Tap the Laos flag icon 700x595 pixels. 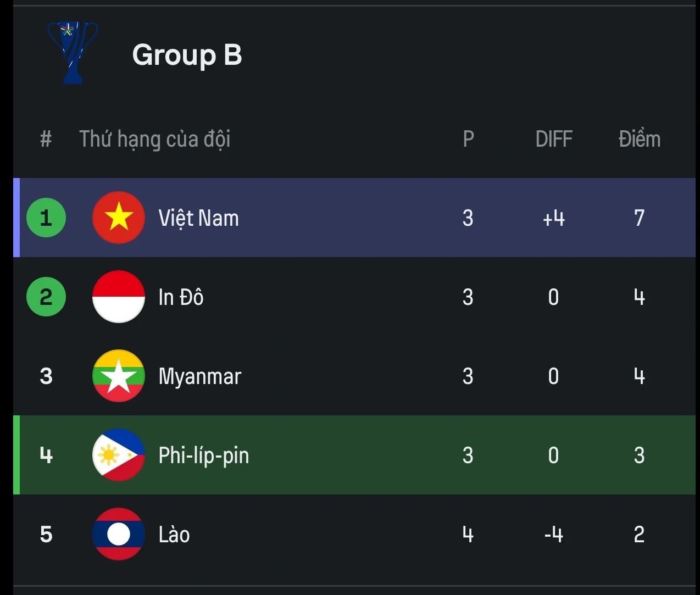tap(119, 534)
